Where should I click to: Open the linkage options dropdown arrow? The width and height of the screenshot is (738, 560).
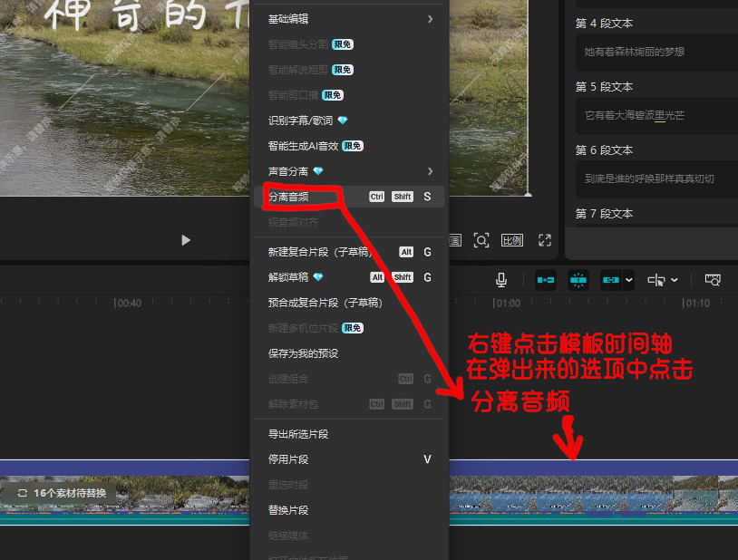coord(628,281)
